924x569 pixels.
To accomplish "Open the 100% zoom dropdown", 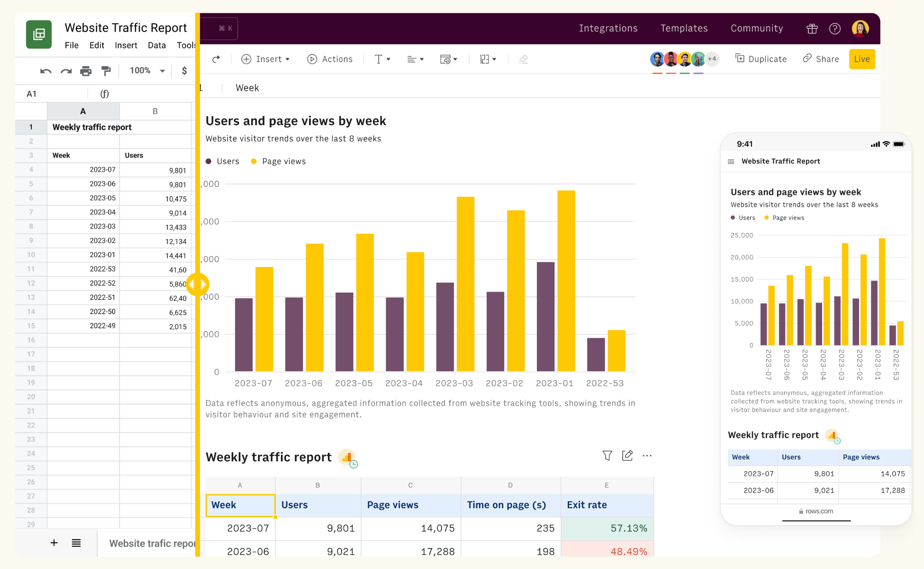I will pos(147,71).
